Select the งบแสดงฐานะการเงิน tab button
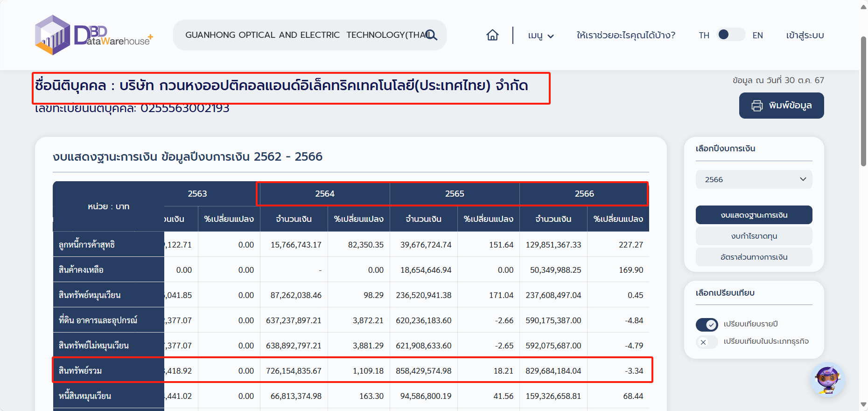 754,215
